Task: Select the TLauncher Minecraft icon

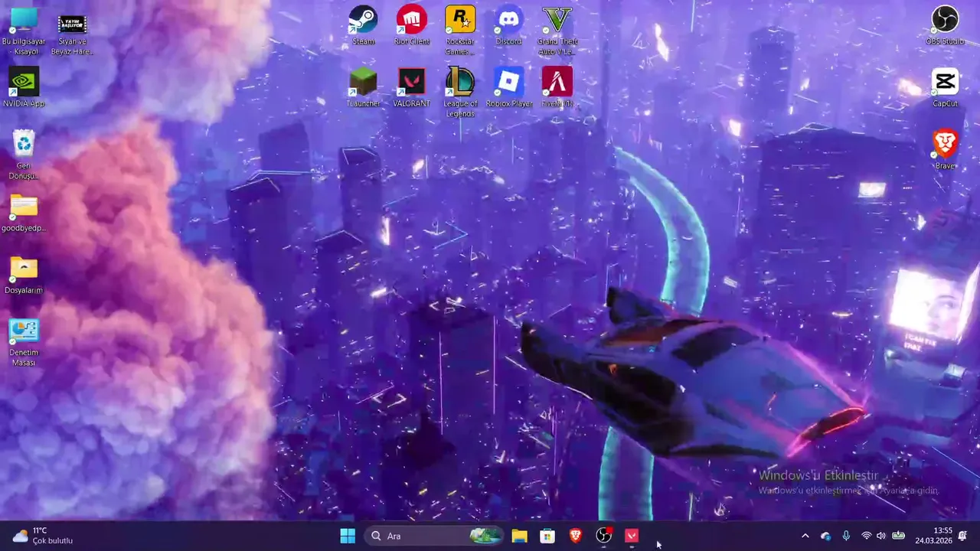Action: click(363, 87)
